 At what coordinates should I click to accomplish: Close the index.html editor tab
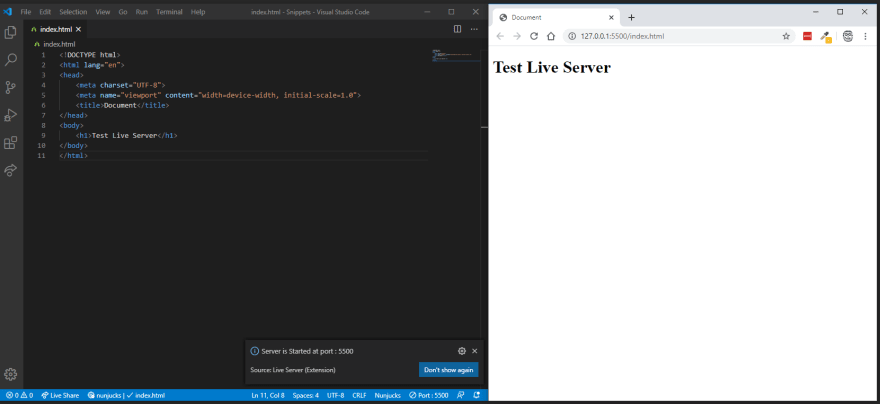(78, 29)
